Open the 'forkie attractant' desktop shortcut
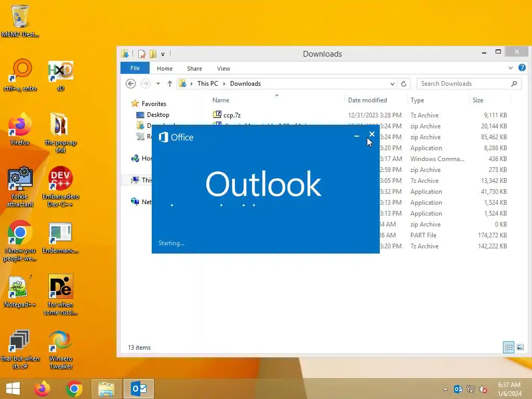 click(20, 187)
